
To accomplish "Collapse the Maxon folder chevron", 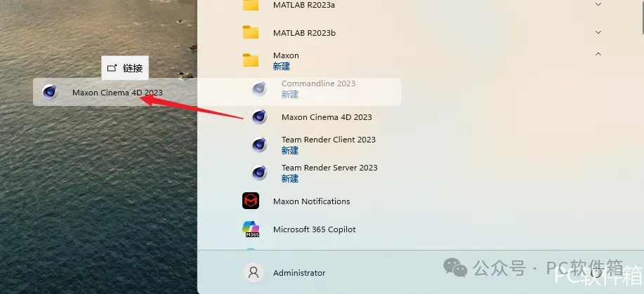I will click(598, 54).
